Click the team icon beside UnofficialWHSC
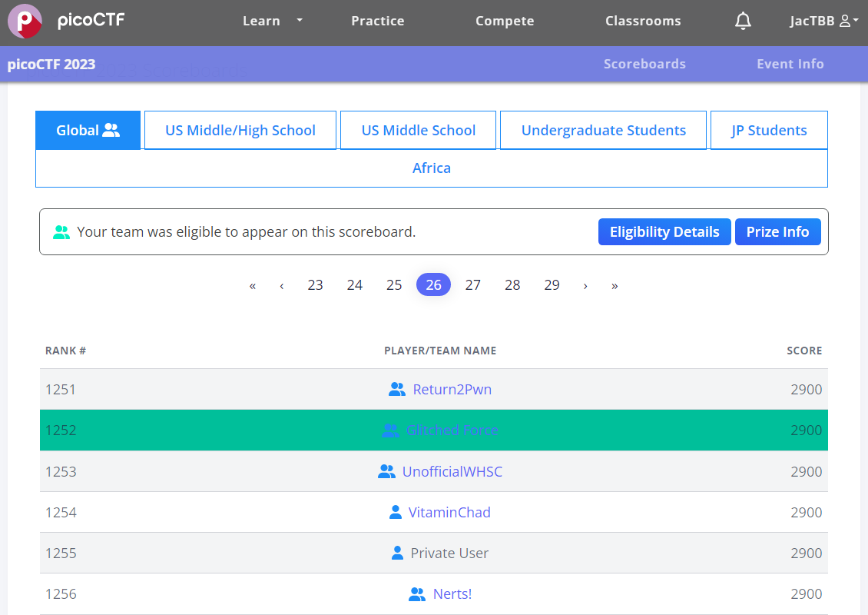 pyautogui.click(x=386, y=471)
